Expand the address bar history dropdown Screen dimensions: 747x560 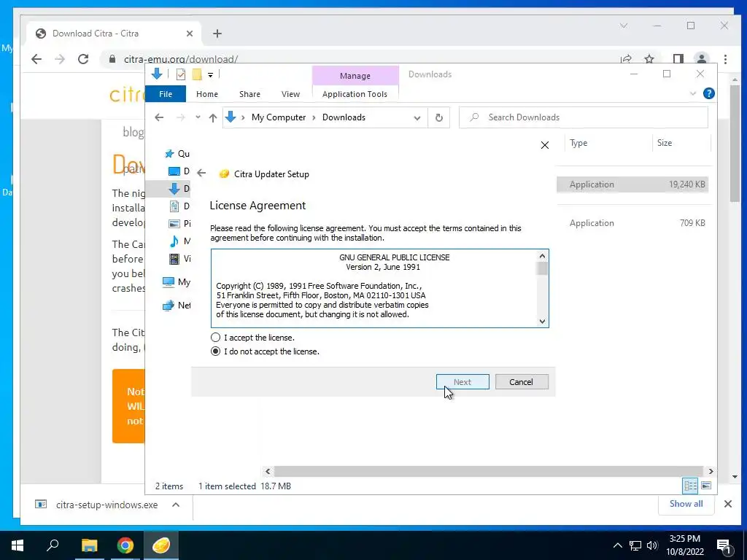pos(417,117)
